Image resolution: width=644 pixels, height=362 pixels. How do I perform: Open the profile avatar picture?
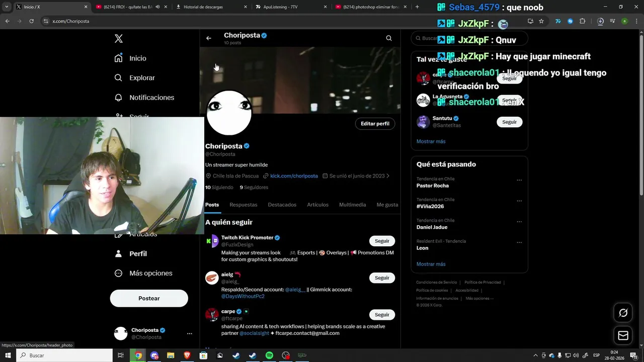[x=229, y=113]
